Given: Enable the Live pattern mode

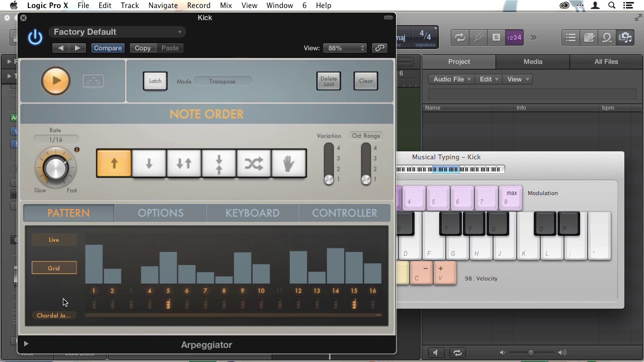Looking at the screenshot, I should point(54,240).
